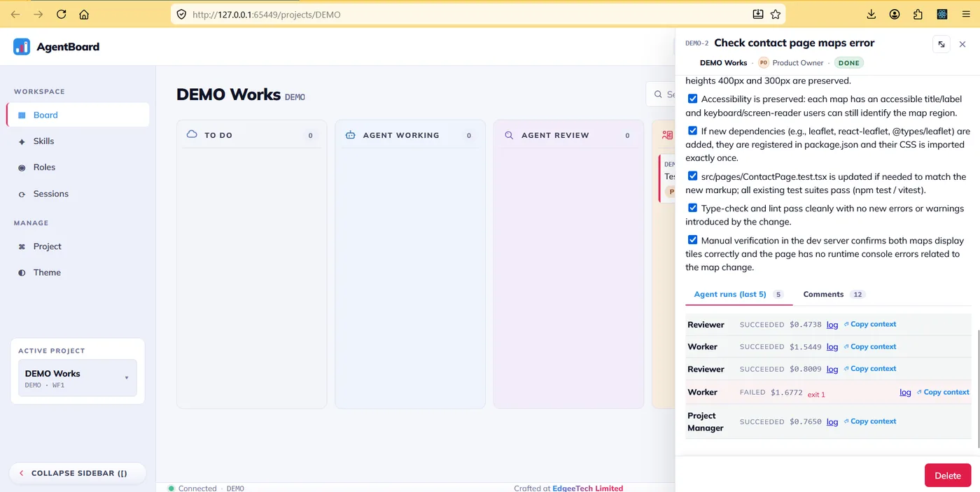Open log for the Project Manager run
This screenshot has height=492, width=980.
pos(832,422)
